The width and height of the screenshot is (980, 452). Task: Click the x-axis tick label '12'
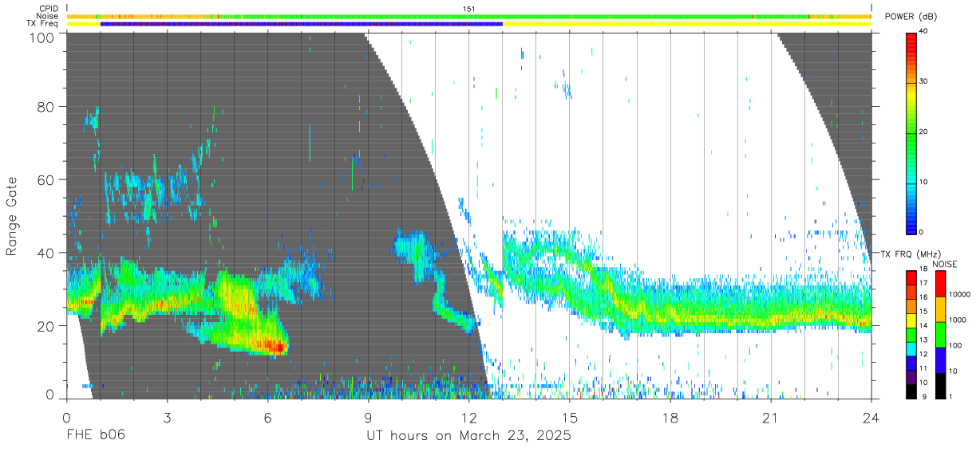coord(468,417)
